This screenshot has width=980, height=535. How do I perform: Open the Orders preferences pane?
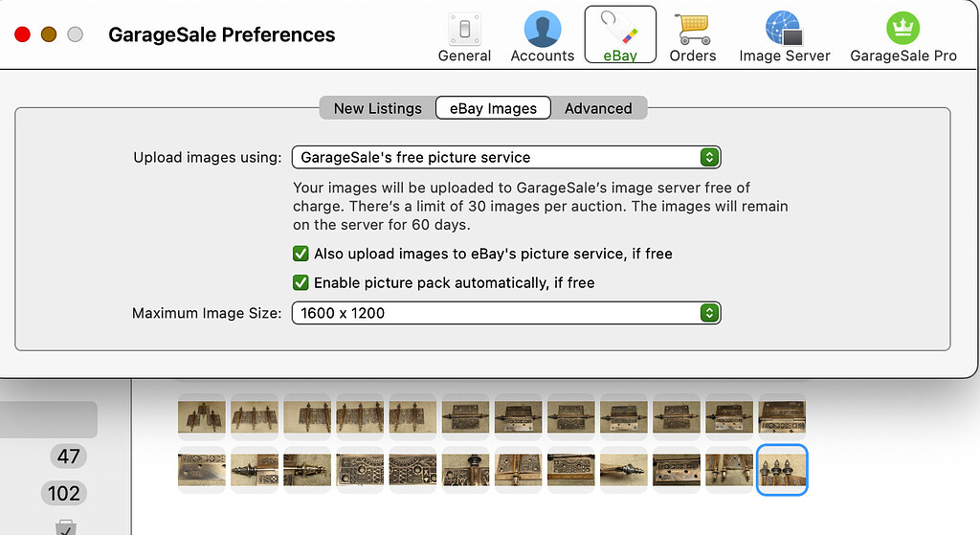point(693,36)
